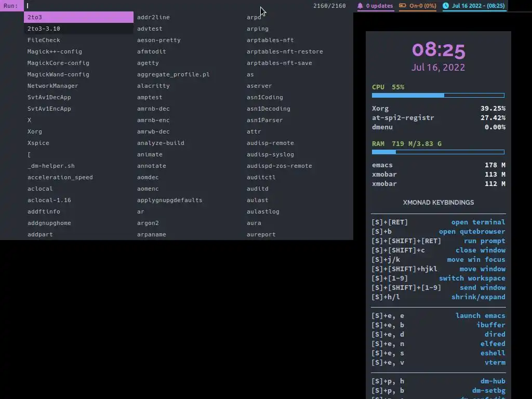532x399 pixels.
Task: Pick the single X entry
Action: click(29, 120)
